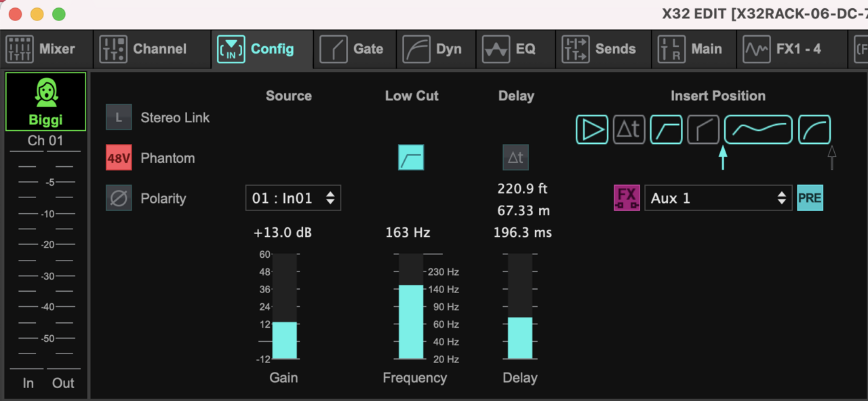The width and height of the screenshot is (868, 401).
Task: Click the macOS close window button
Action: click(x=15, y=14)
